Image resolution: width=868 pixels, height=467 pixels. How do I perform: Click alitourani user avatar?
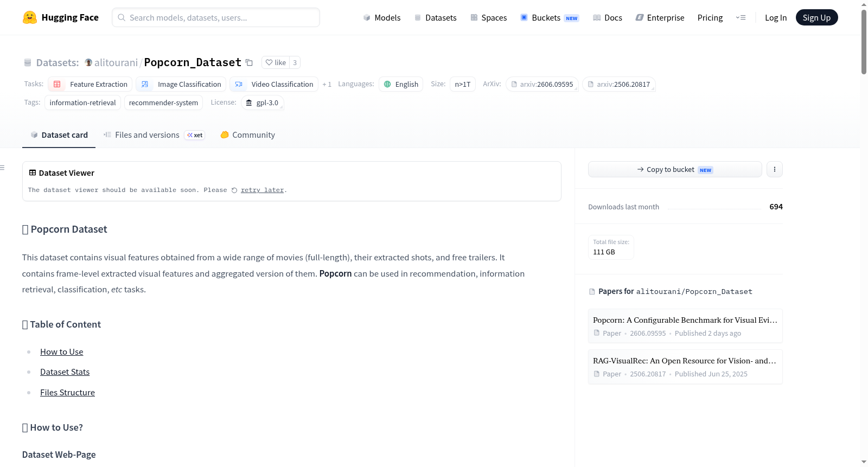(88, 62)
